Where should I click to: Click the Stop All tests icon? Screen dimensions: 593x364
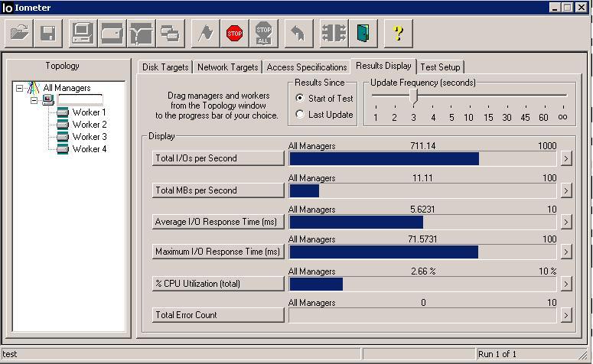(263, 34)
